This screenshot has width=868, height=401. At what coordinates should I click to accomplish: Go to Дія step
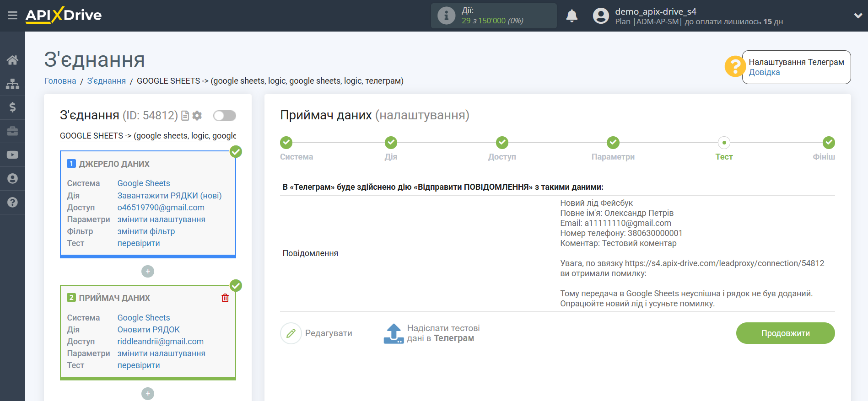point(391,143)
